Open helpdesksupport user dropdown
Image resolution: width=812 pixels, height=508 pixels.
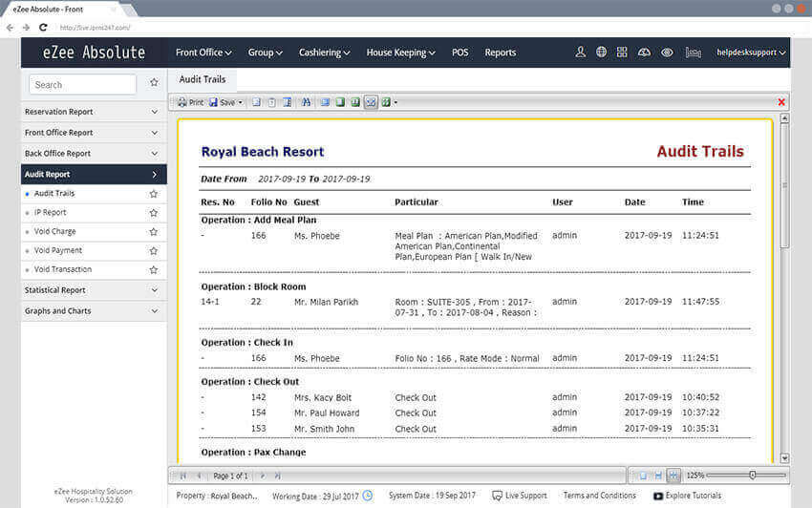(751, 53)
